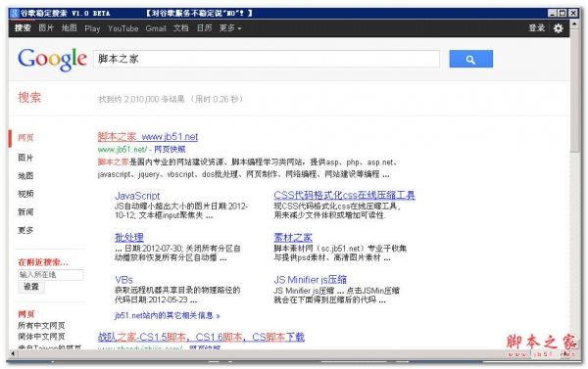Open 日历 in the top bar
The image size is (588, 369).
click(205, 28)
